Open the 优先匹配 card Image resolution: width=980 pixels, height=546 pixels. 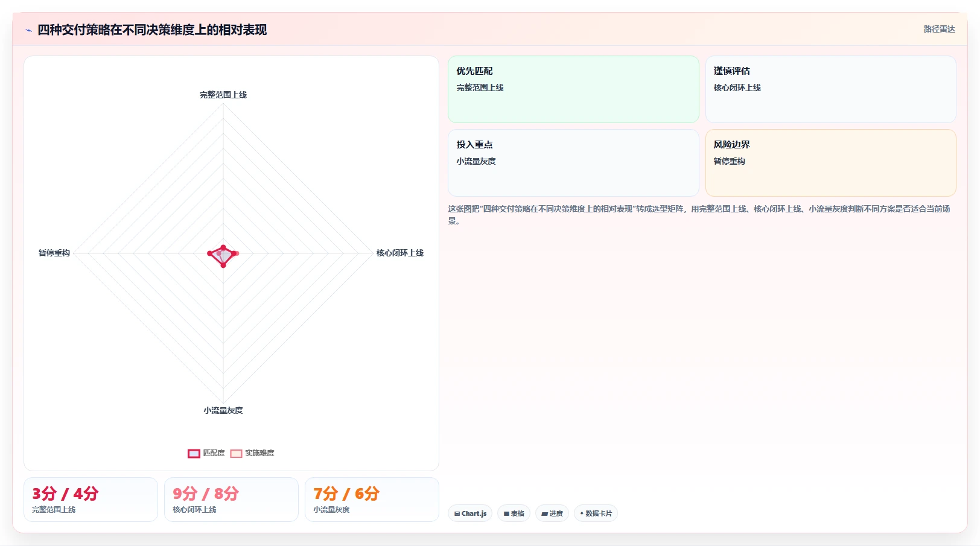[x=573, y=89]
